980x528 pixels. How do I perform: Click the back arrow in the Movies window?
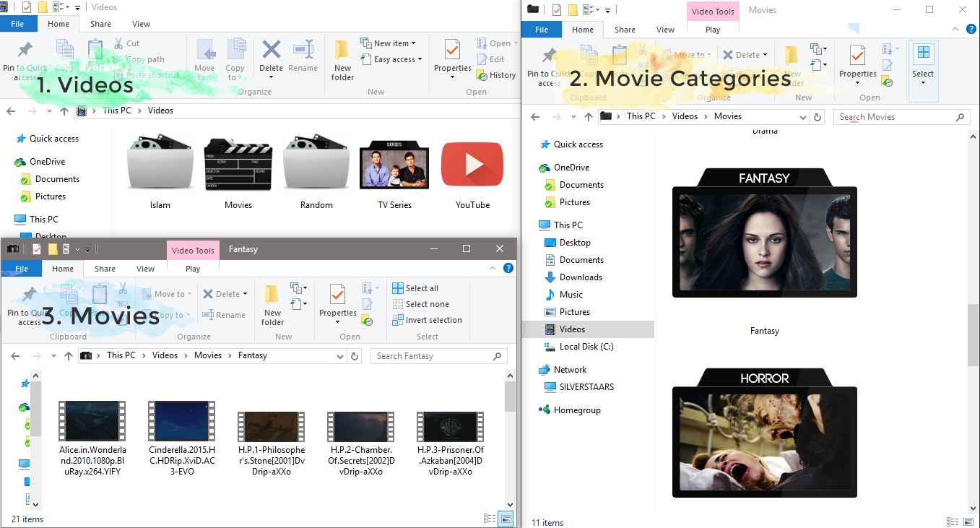pos(535,117)
